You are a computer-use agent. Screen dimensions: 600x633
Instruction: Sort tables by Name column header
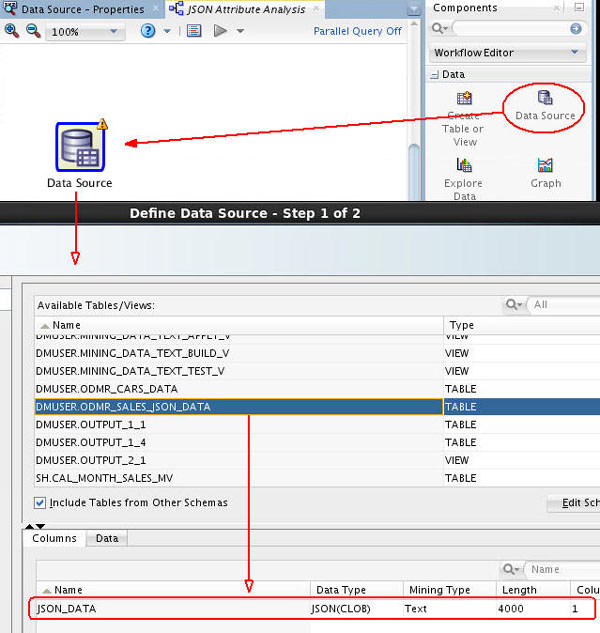[239, 325]
